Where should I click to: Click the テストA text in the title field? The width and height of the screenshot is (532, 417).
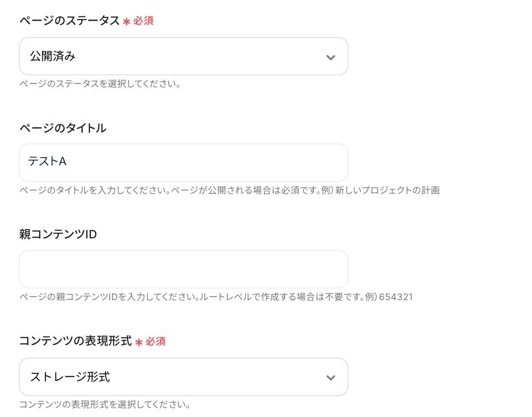pos(47,162)
